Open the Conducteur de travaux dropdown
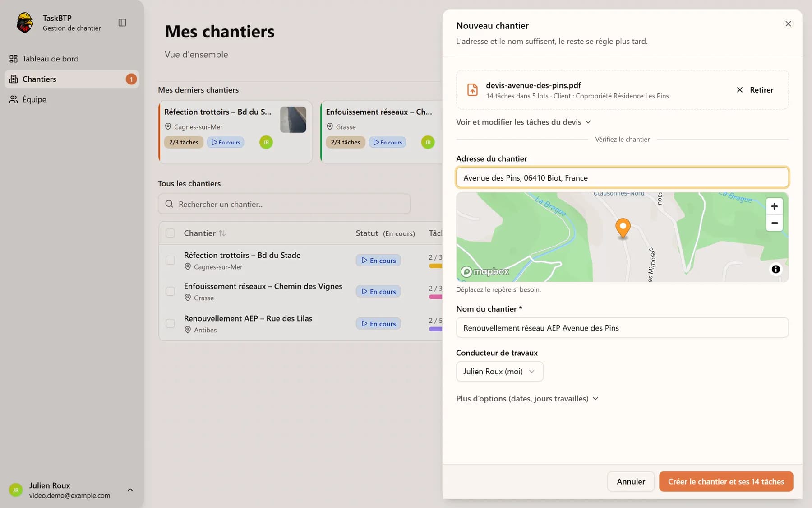 499,372
